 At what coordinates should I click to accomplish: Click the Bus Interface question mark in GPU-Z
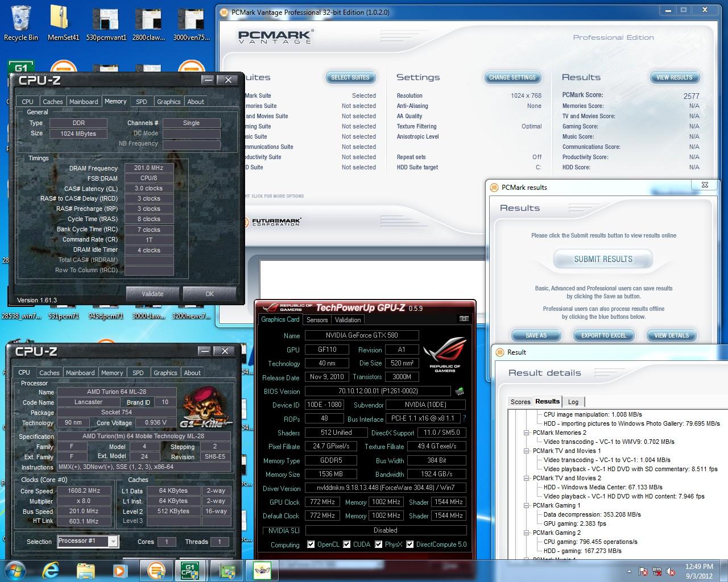(x=464, y=418)
